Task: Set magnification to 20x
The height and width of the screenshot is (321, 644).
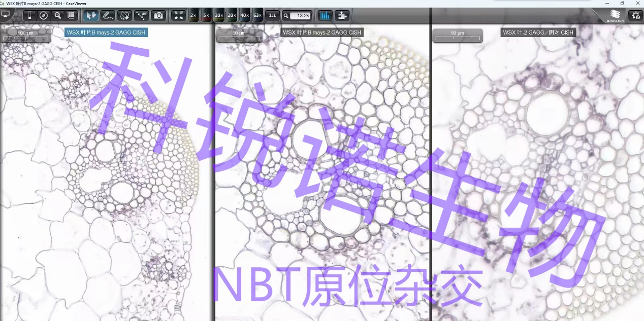Action: pos(232,15)
